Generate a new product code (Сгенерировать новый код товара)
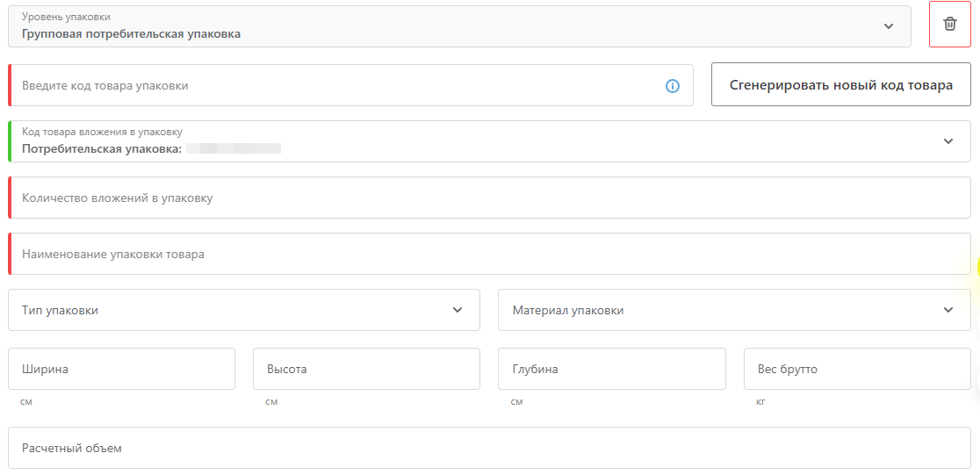Image resolution: width=980 pixels, height=475 pixels. tap(840, 85)
